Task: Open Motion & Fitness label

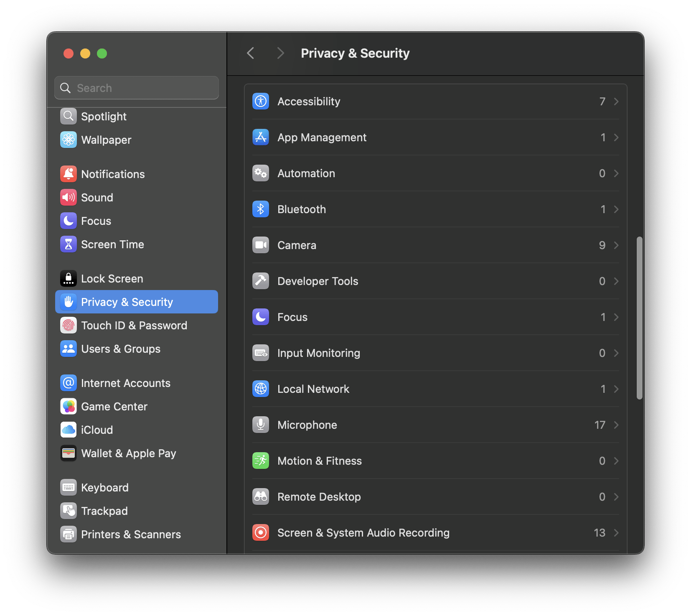Action: [x=320, y=461]
